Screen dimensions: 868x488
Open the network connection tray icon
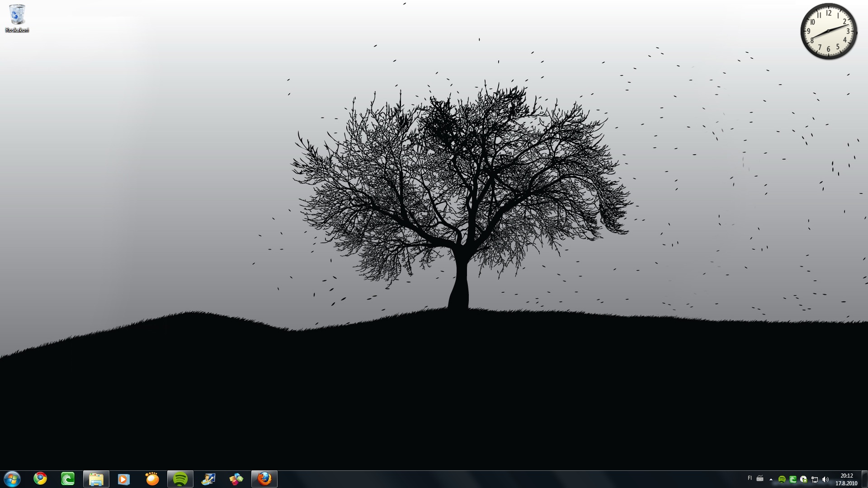coord(815,479)
